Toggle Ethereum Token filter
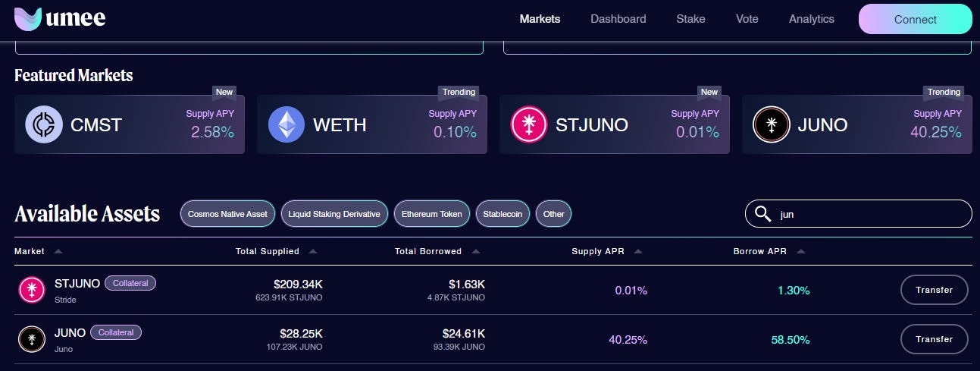This screenshot has height=371, width=980. click(x=432, y=214)
